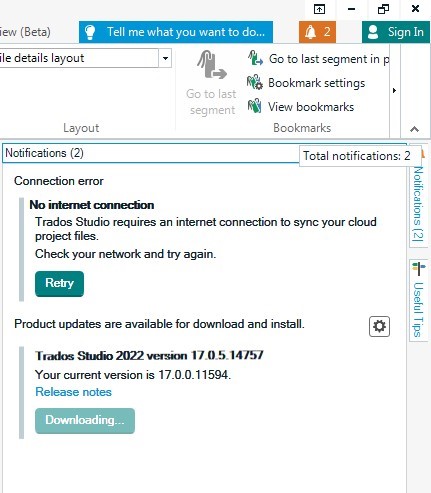Open Bookmark settings

[306, 83]
